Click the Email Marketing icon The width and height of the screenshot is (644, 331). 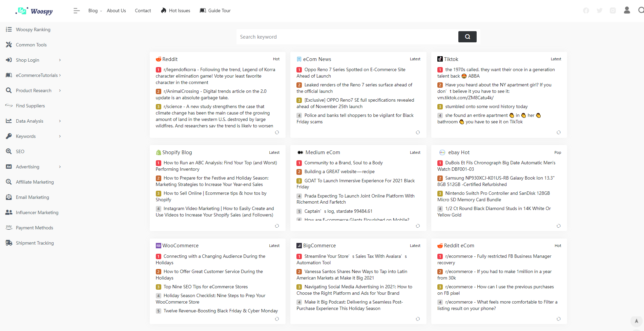click(x=9, y=197)
